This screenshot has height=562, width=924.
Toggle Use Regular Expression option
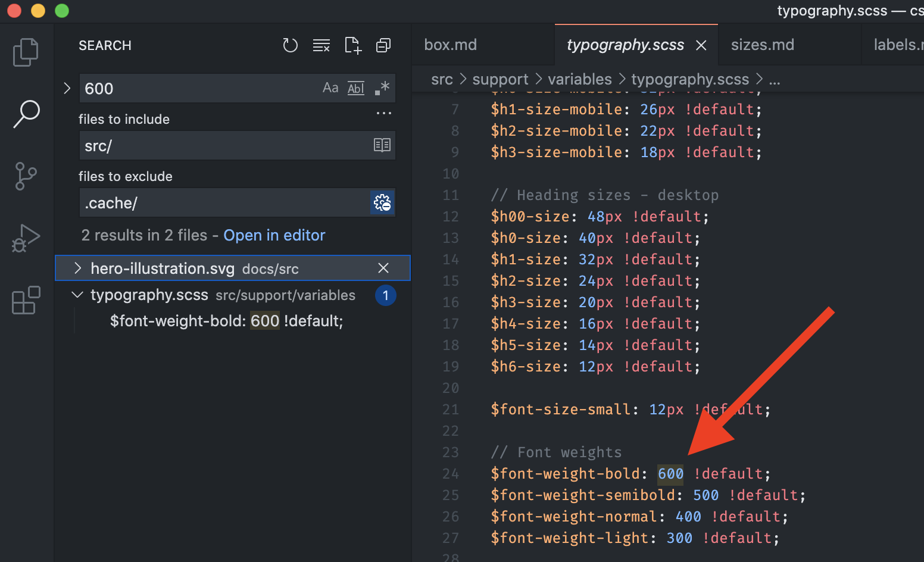(381, 88)
